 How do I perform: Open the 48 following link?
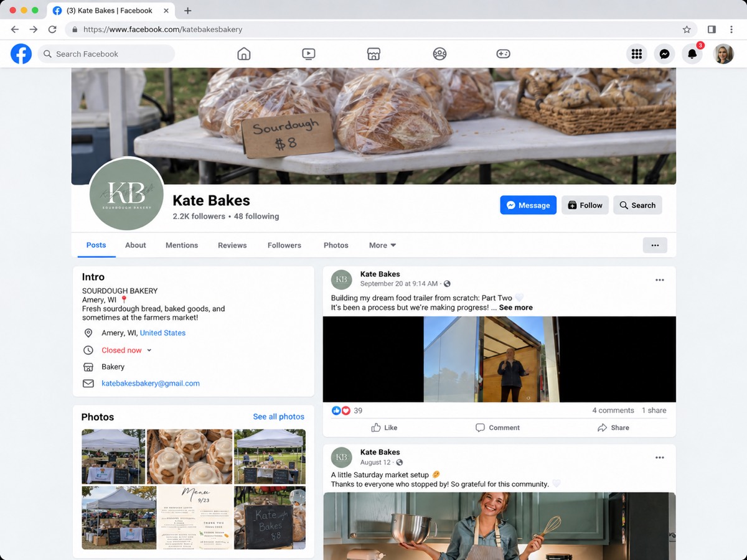256,217
